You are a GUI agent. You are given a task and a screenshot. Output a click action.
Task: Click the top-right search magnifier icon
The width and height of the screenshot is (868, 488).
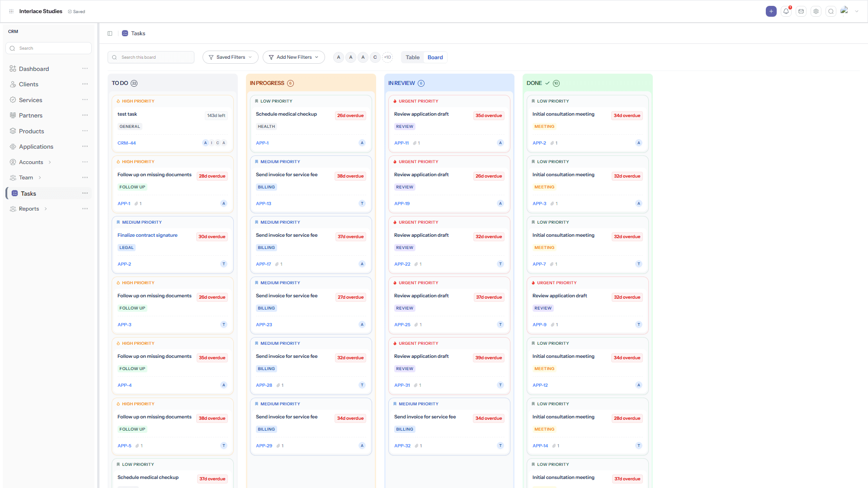[831, 11]
